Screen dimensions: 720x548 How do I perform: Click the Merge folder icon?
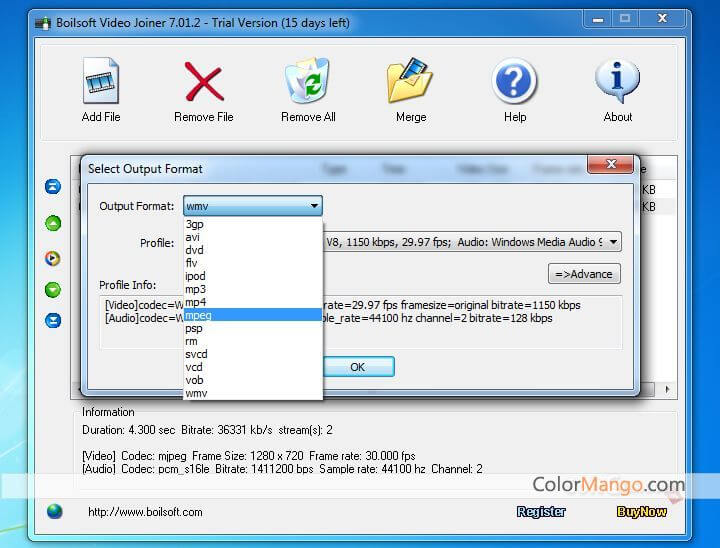[410, 82]
